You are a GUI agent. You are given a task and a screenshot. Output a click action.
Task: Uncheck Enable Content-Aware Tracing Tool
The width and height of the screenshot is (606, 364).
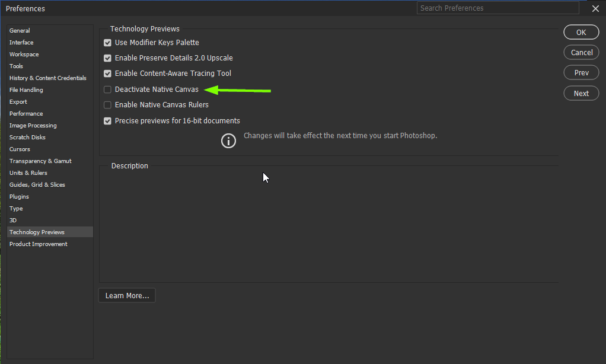pyautogui.click(x=107, y=74)
